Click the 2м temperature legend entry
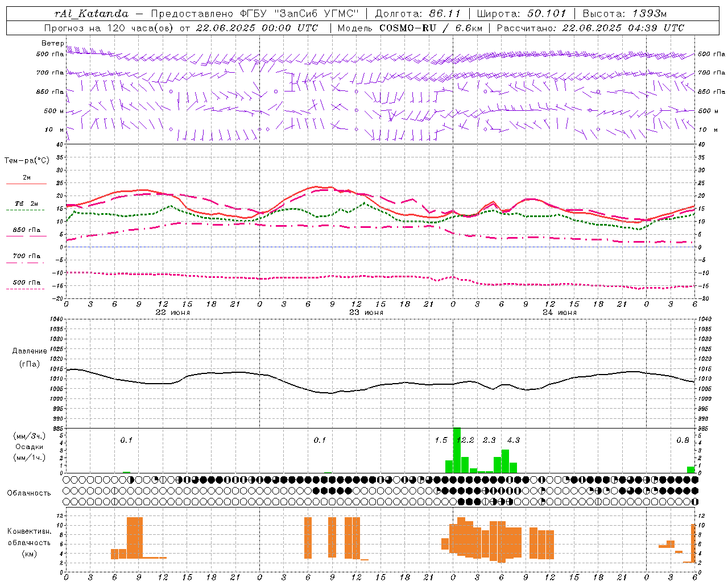Viewport: 728px width, 582px height. click(27, 178)
